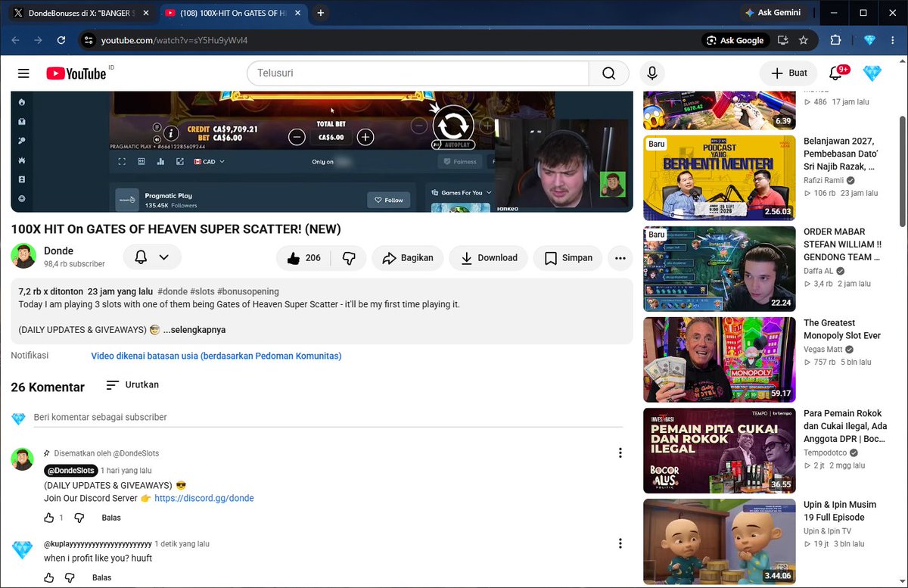
Task: Dislike the pinned DondeSlots comment
Action: [x=79, y=518]
